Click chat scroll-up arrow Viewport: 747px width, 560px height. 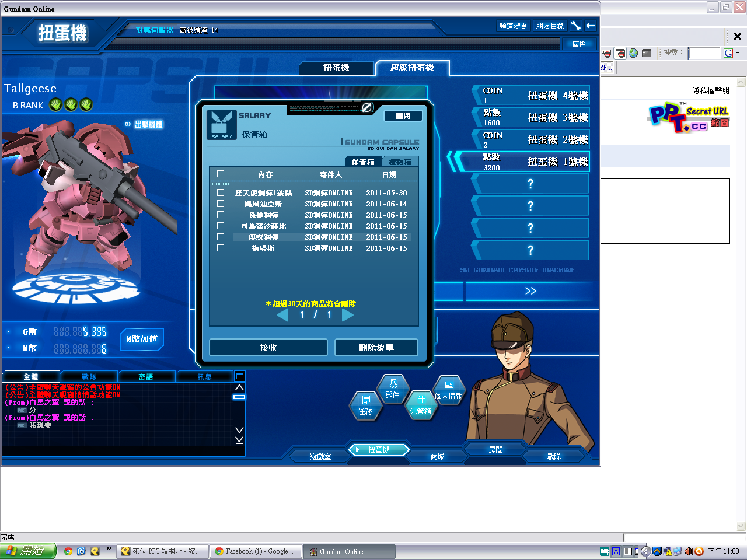click(239, 387)
